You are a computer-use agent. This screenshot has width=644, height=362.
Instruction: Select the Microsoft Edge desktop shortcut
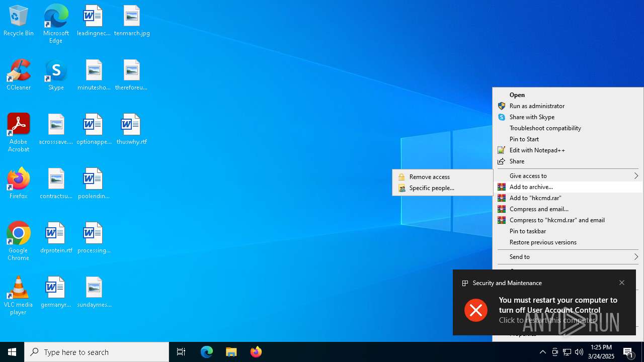(56, 24)
